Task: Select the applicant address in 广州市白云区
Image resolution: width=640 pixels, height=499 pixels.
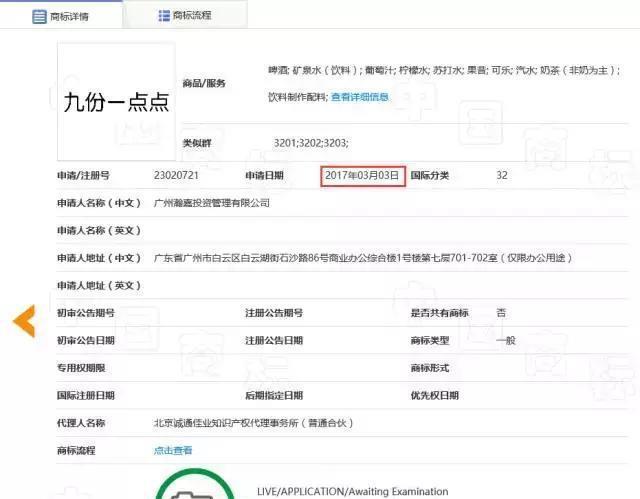Action: click(x=362, y=258)
